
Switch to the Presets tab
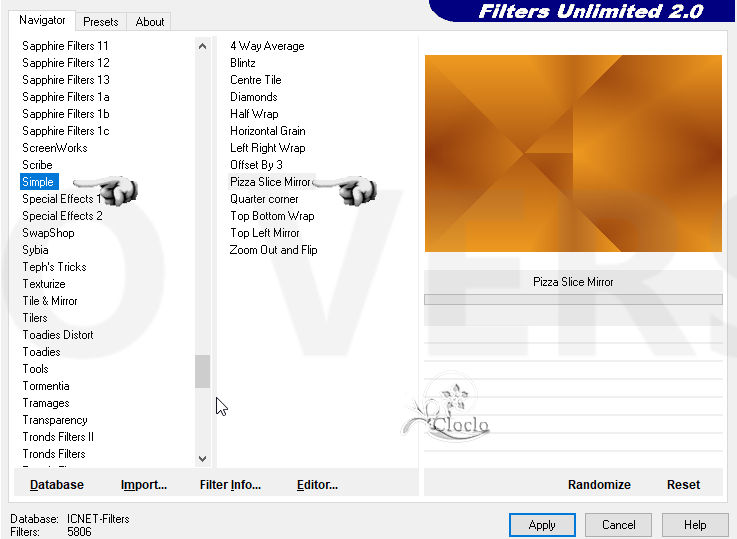(101, 22)
